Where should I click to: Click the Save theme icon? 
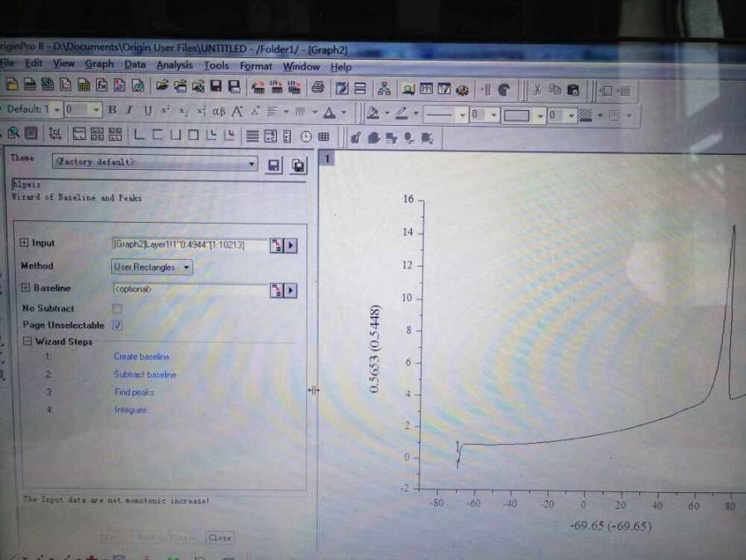click(274, 165)
